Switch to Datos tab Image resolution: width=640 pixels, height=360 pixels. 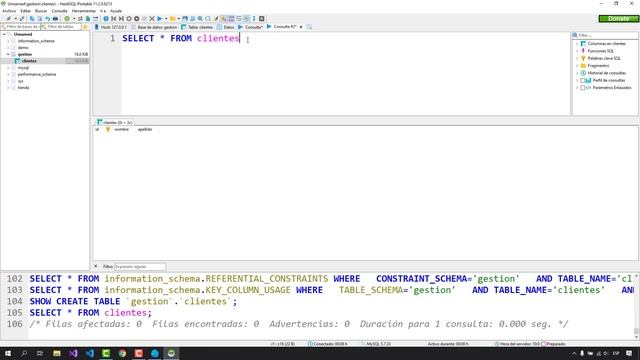click(x=226, y=27)
